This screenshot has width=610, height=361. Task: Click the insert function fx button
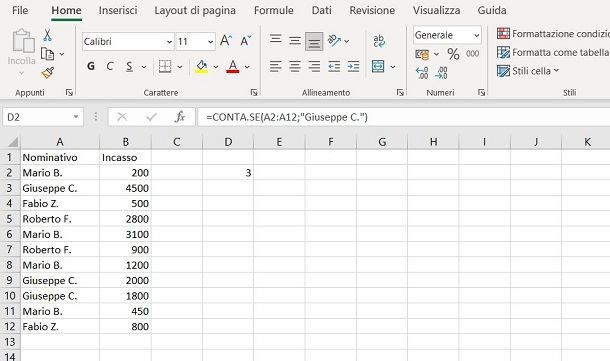(180, 117)
